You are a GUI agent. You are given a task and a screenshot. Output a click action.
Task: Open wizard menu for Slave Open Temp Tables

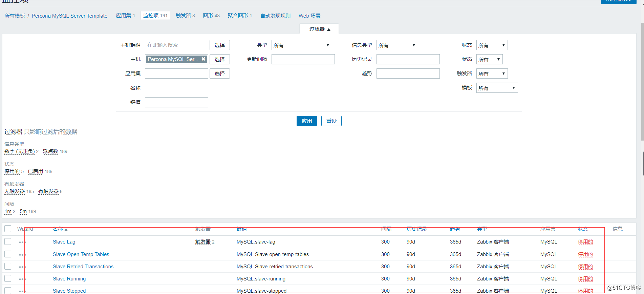[22, 255]
